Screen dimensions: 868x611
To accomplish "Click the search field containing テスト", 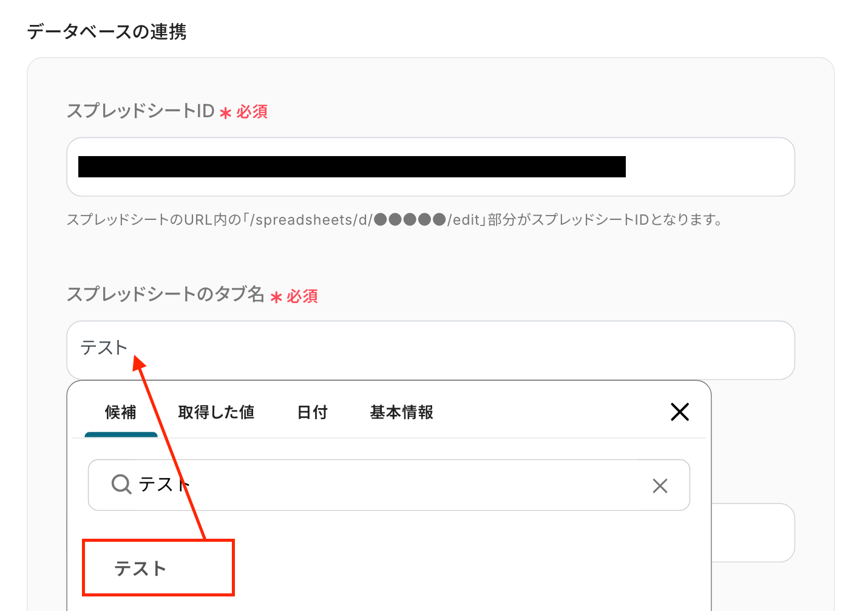I will pos(388,485).
